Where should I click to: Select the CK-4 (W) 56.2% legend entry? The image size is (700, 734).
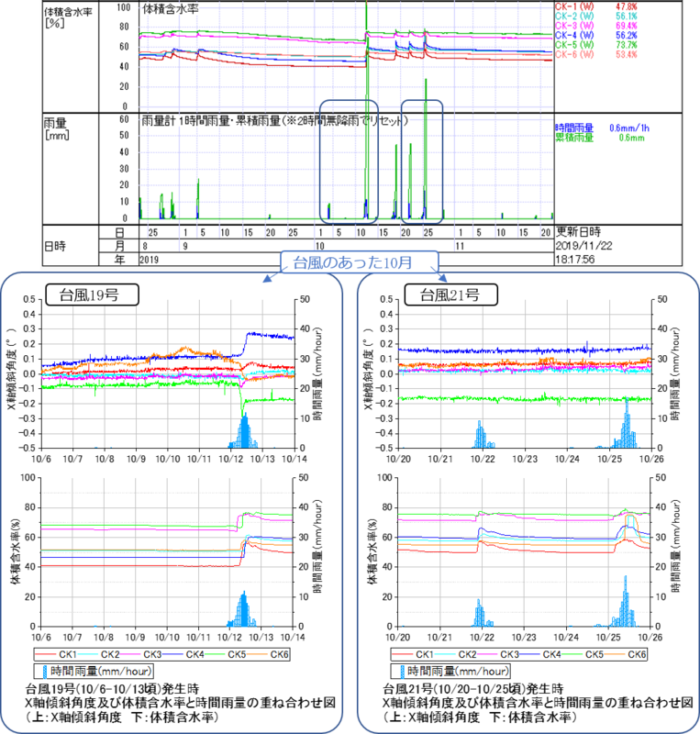coord(596,35)
